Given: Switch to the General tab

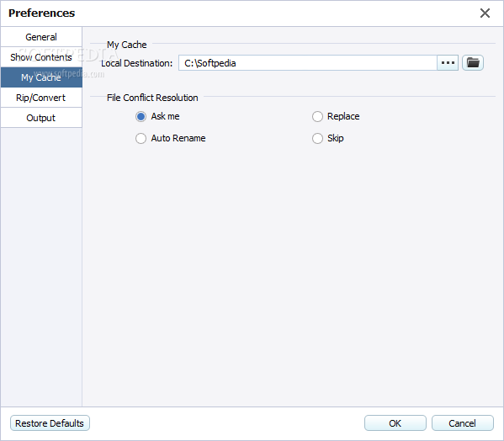Looking at the screenshot, I should tap(41, 37).
